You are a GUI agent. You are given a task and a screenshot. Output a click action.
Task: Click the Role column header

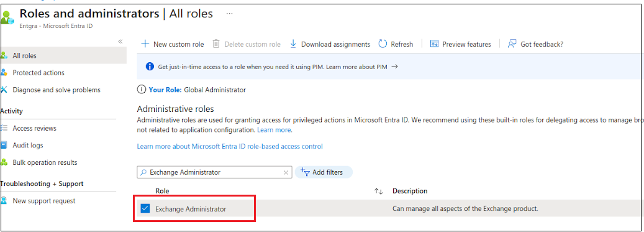click(162, 191)
